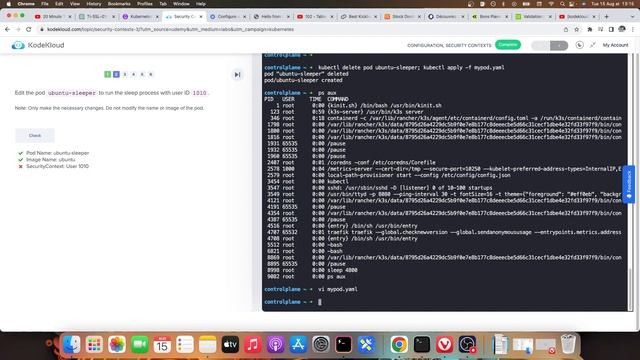Image resolution: width=640 pixels, height=360 pixels.
Task: Bookmark this page with the star icon
Action: tap(576, 29)
